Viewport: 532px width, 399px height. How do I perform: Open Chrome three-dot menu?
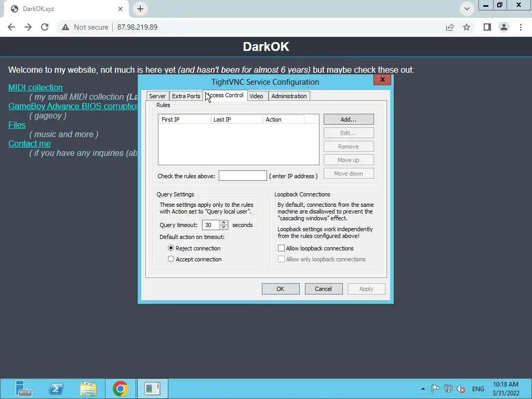tap(521, 27)
